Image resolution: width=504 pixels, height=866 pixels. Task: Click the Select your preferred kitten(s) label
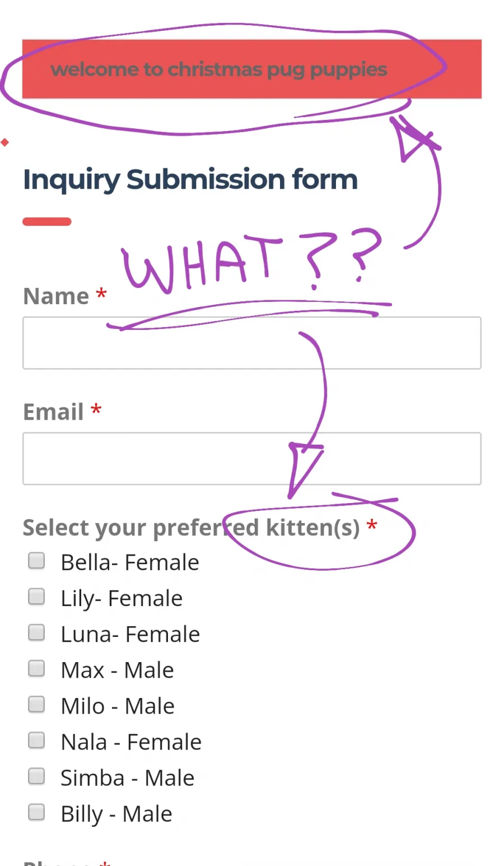coord(192,528)
